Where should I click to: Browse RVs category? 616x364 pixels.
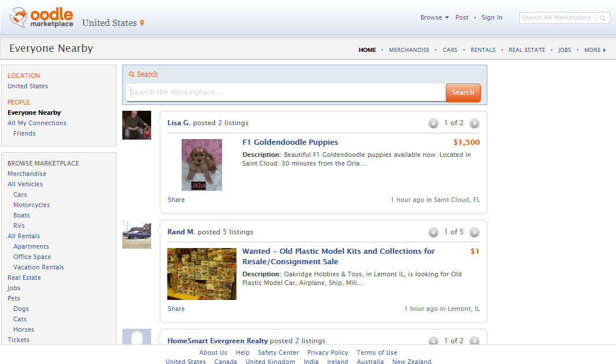(19, 226)
